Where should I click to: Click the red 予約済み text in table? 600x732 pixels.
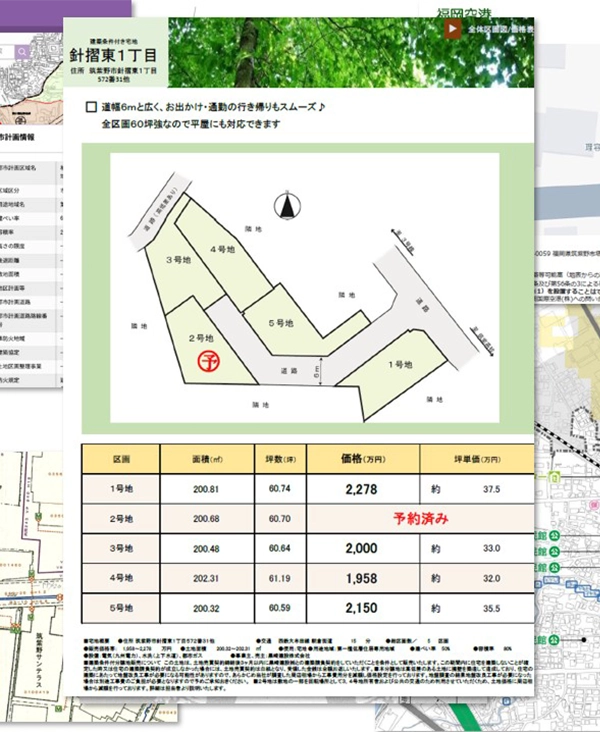pyautogui.click(x=420, y=519)
